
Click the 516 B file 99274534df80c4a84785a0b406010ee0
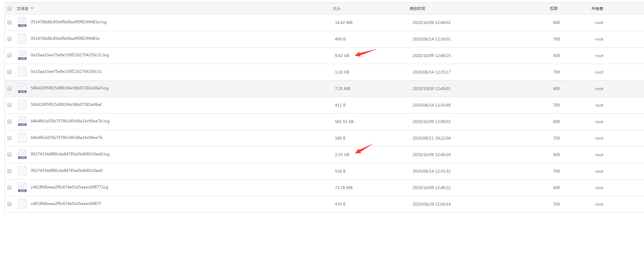[67, 171]
